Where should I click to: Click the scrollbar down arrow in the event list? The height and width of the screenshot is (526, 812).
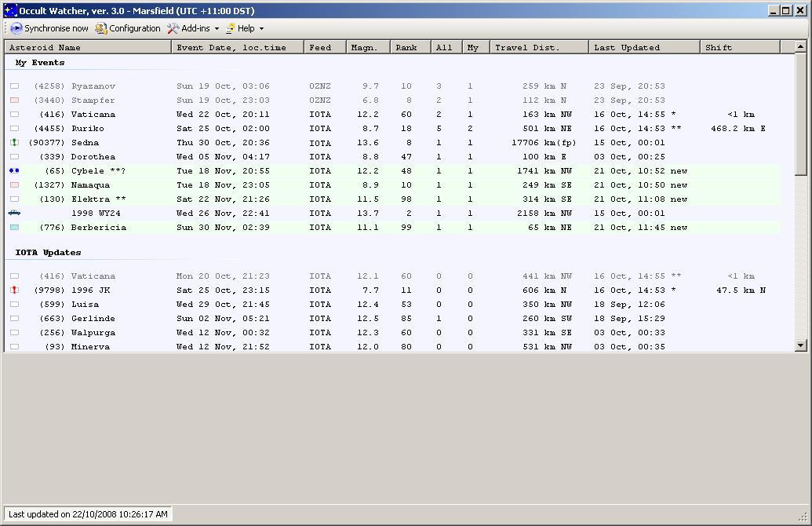[800, 345]
